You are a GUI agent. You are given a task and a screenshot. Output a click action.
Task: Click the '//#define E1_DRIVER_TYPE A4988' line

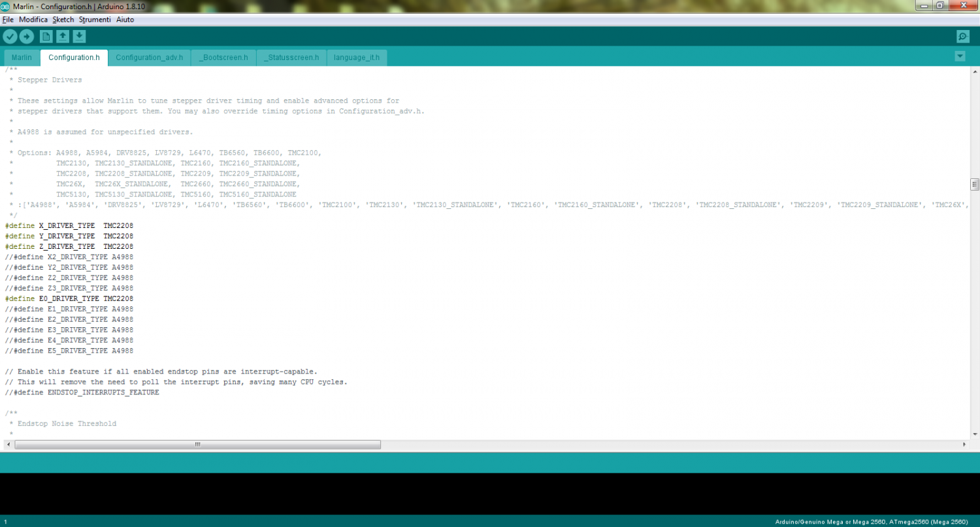[69, 309]
